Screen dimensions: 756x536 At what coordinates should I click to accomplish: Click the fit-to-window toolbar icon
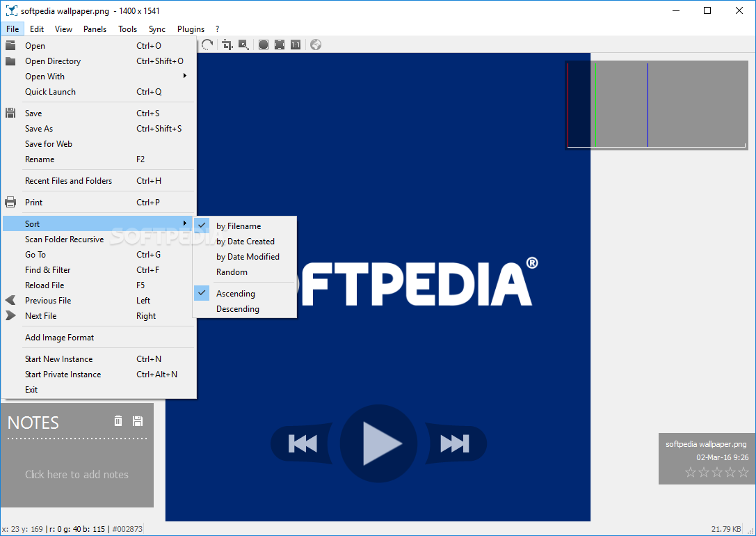[279, 45]
